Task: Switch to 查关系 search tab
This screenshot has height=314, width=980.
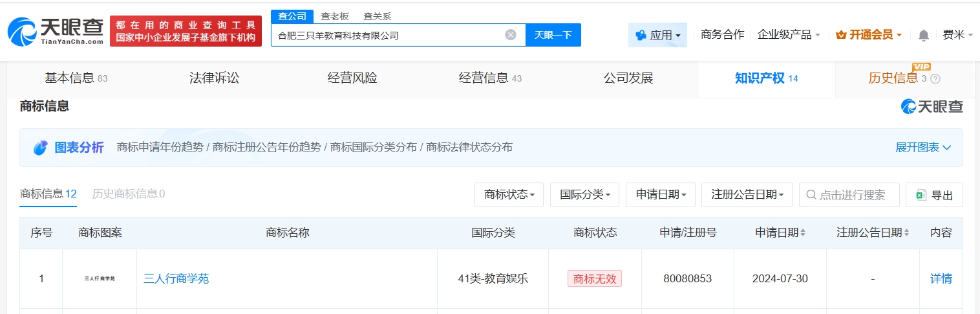Action: [x=377, y=16]
